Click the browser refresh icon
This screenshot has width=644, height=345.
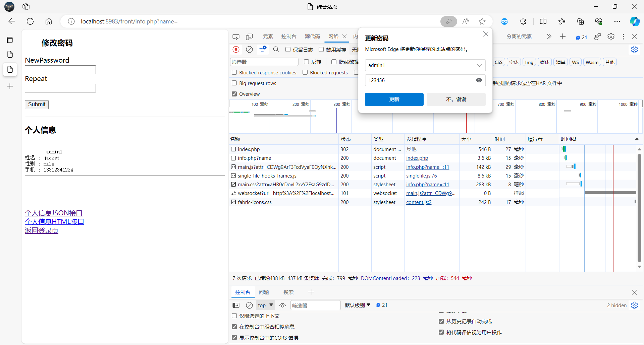pos(30,21)
